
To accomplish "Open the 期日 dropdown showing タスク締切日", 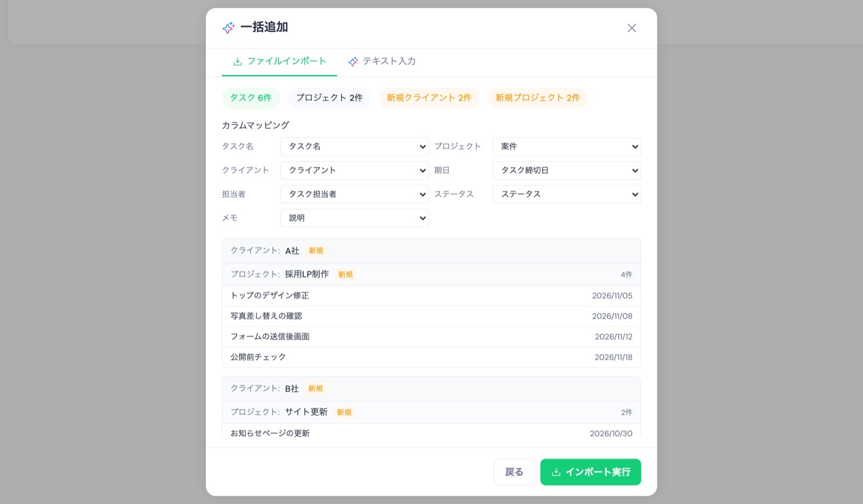I will [x=567, y=170].
